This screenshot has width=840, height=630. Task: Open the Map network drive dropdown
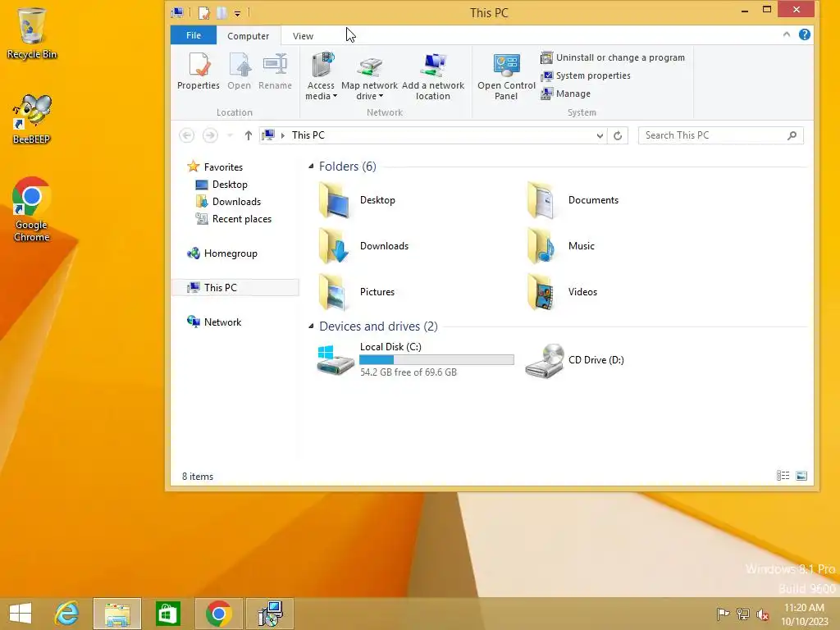pos(369,76)
